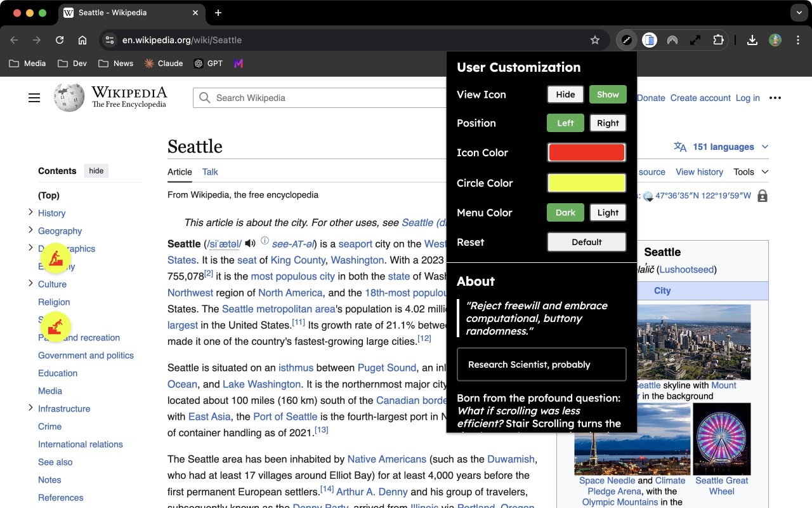
Task: Expand the Culture section in Contents
Action: coord(30,283)
